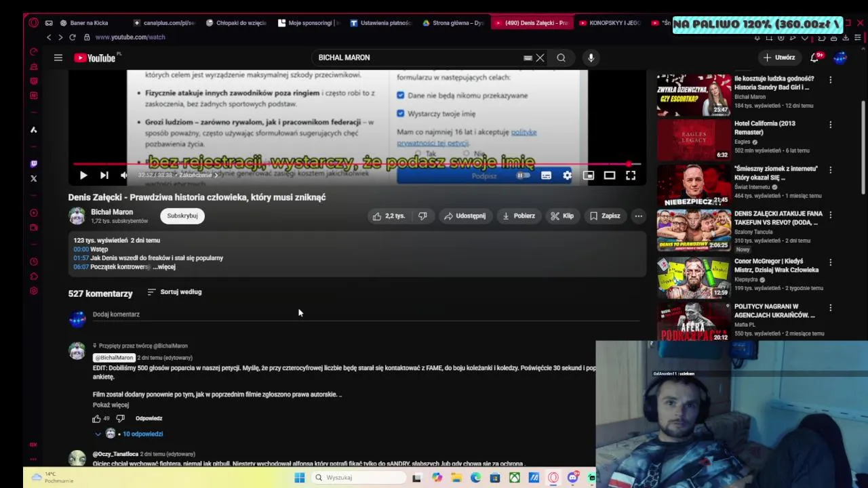Mute the video volume
The width and height of the screenshot is (868, 488).
point(124,176)
